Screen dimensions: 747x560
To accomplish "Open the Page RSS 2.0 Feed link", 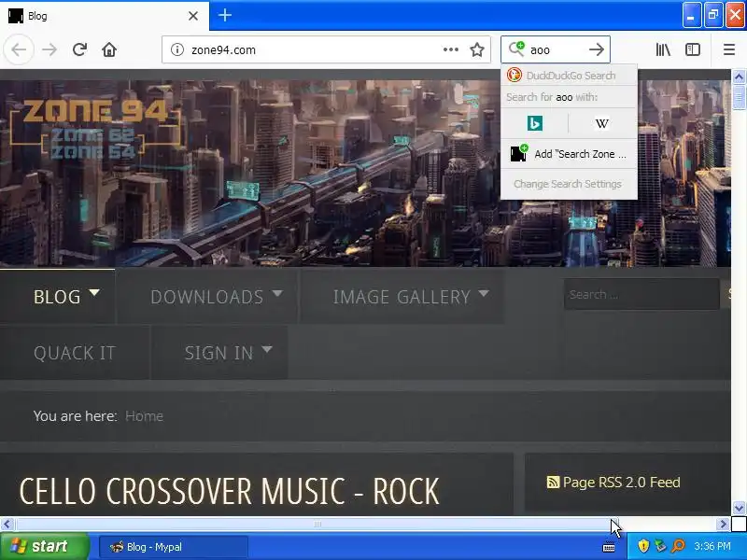I will pyautogui.click(x=613, y=483).
